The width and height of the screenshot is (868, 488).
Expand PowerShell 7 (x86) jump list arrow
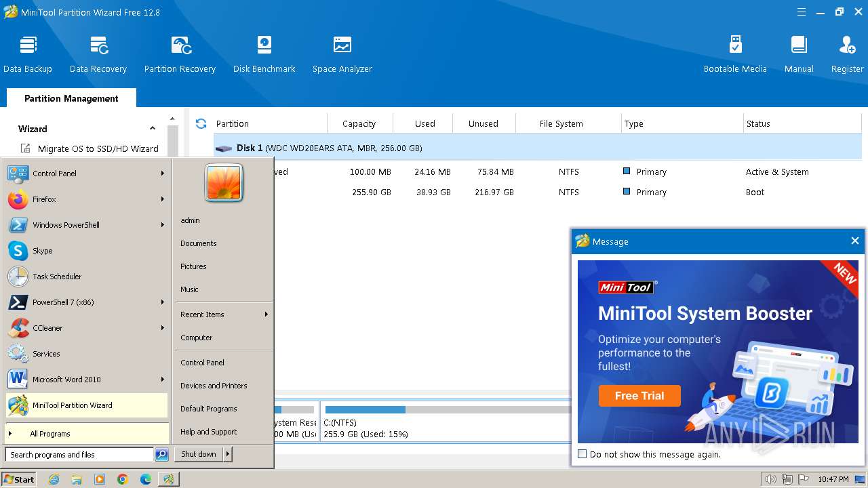pyautogui.click(x=163, y=302)
